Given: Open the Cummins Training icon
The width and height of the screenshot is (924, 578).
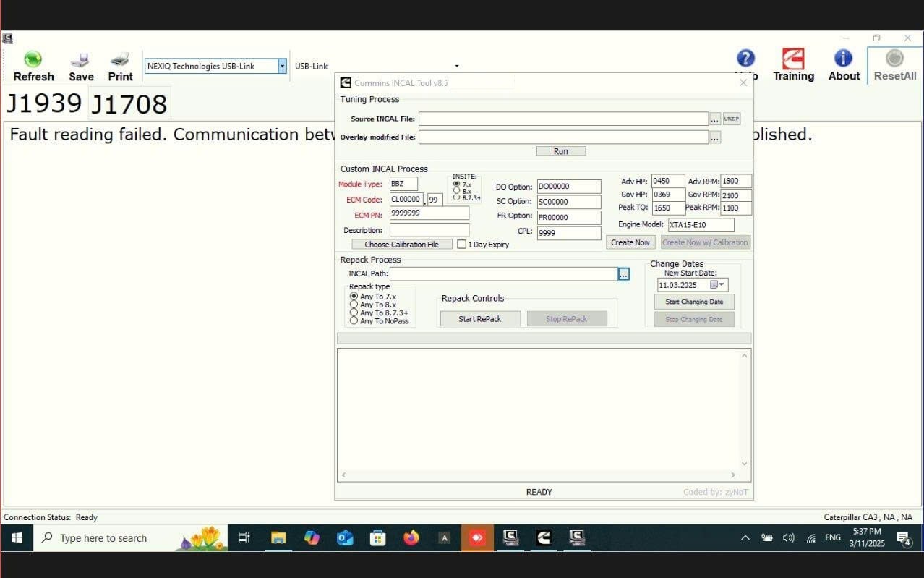Looking at the screenshot, I should coord(793,58).
